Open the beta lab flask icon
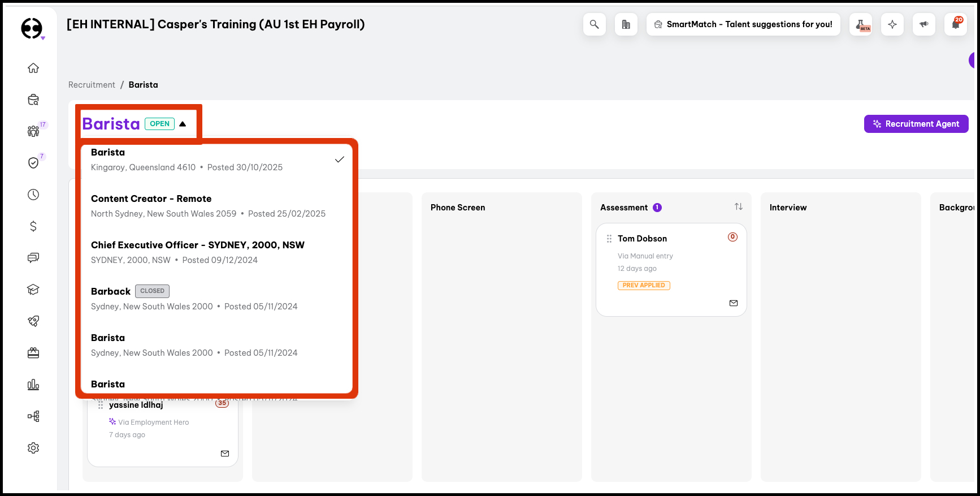 coord(861,24)
